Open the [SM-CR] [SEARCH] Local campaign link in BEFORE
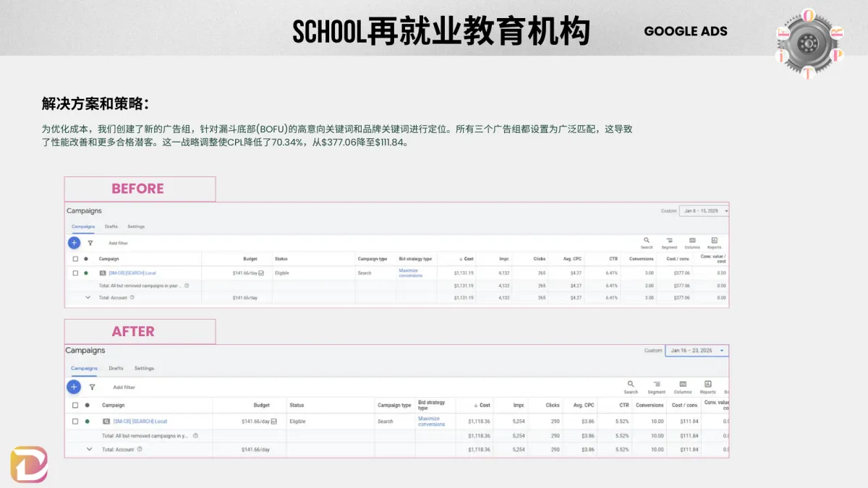 [132, 273]
